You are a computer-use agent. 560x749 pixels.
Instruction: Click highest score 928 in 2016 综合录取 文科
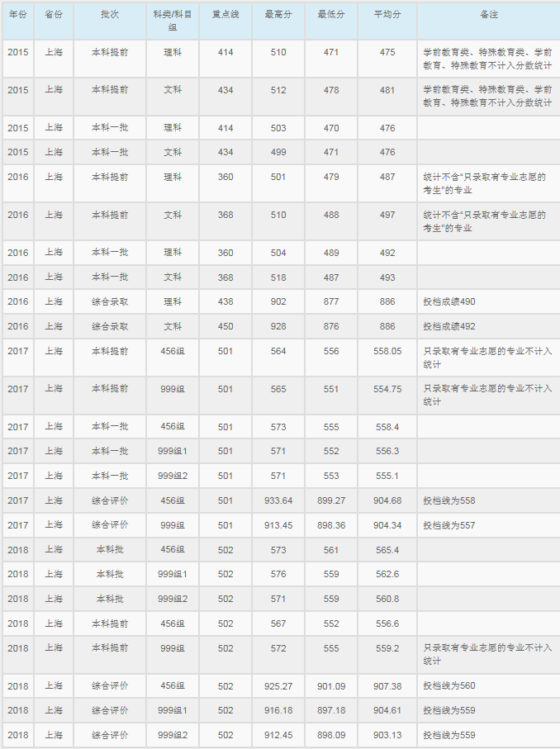pos(278,327)
